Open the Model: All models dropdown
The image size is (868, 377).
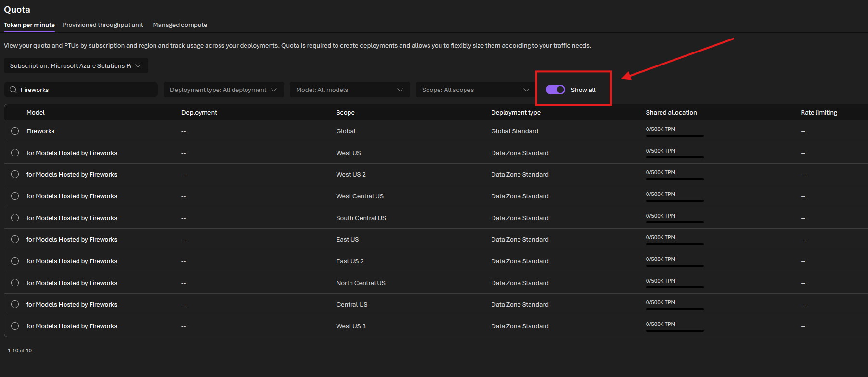tap(350, 90)
